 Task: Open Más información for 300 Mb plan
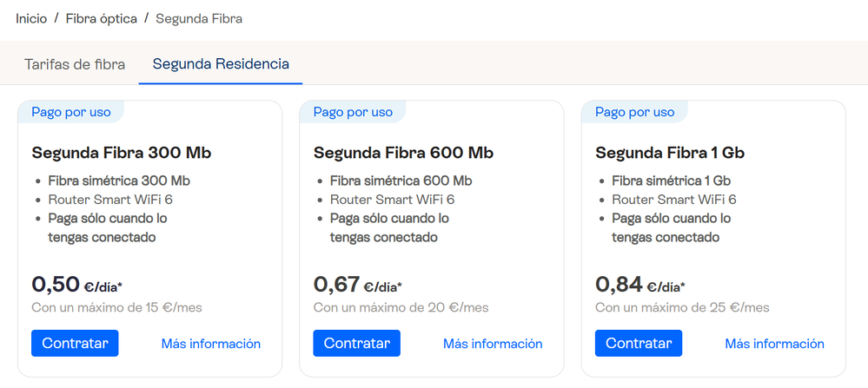tap(211, 344)
